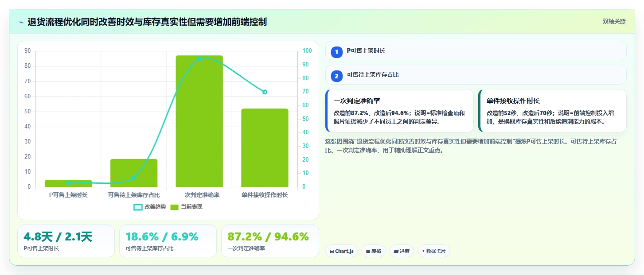
Task: Click the 当前表现 legend green swatch
Action: pyautogui.click(x=175, y=207)
